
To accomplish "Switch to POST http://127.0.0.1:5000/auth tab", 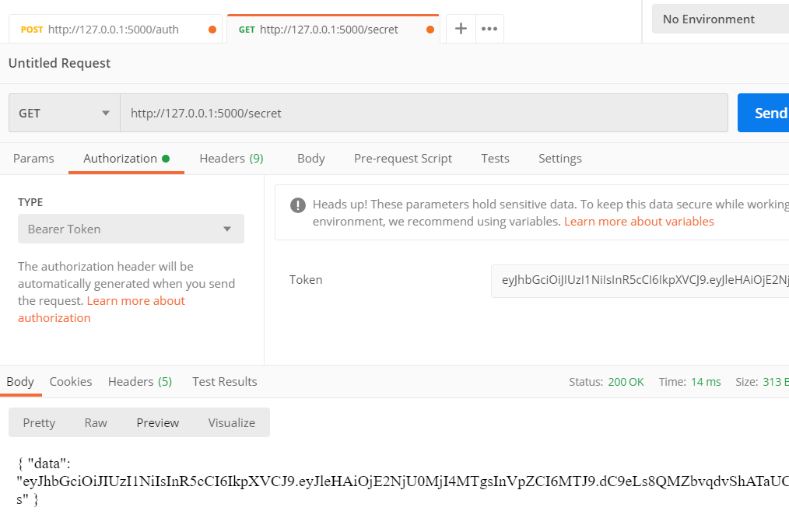I will click(115, 29).
